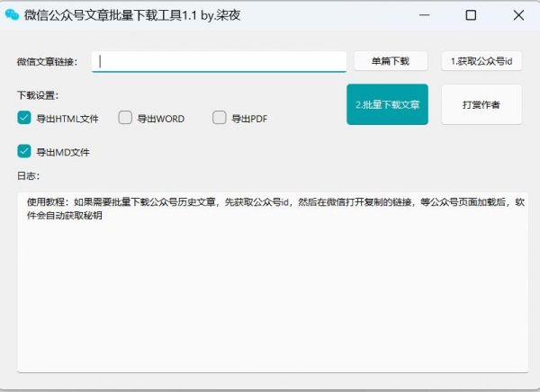Click the 1.获取公众号id button
540x392 pixels.
point(481,61)
